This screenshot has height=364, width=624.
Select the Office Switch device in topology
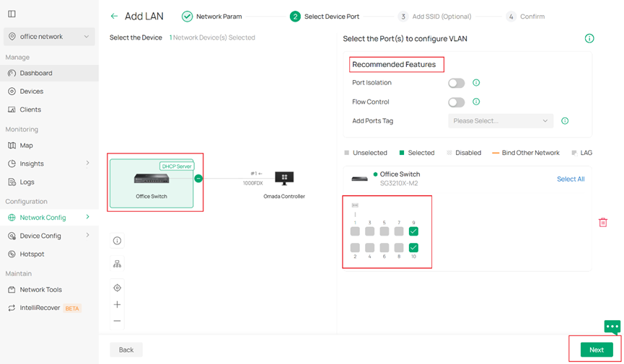(151, 183)
